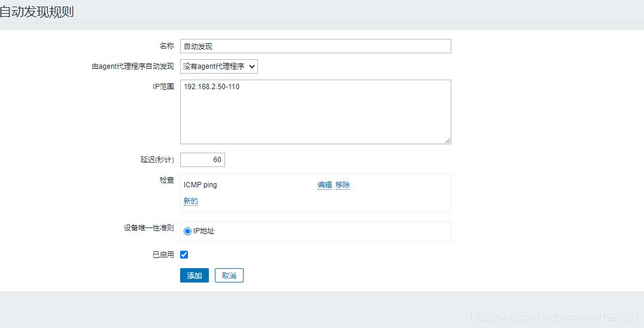Add a new check with 新的 link

tap(190, 201)
